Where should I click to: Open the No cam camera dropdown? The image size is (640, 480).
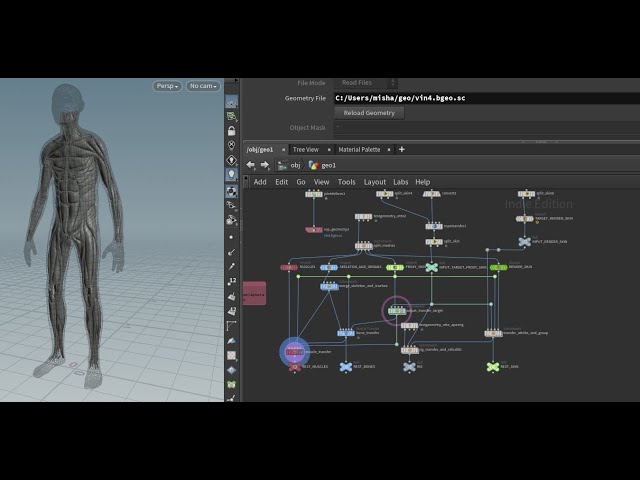(x=203, y=86)
